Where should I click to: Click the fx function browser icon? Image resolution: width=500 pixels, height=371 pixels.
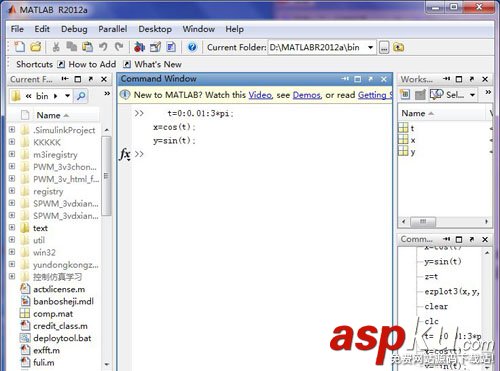125,154
